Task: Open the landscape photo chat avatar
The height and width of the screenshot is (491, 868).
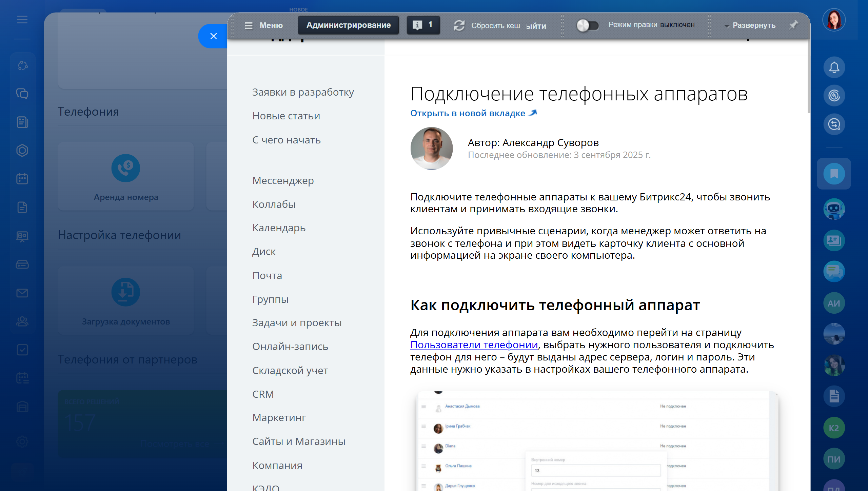Action: coord(834,334)
